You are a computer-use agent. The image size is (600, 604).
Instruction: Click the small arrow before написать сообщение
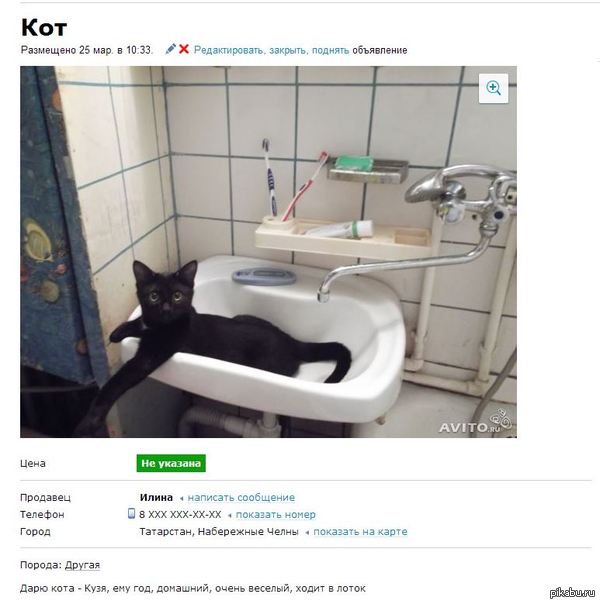pyautogui.click(x=181, y=498)
